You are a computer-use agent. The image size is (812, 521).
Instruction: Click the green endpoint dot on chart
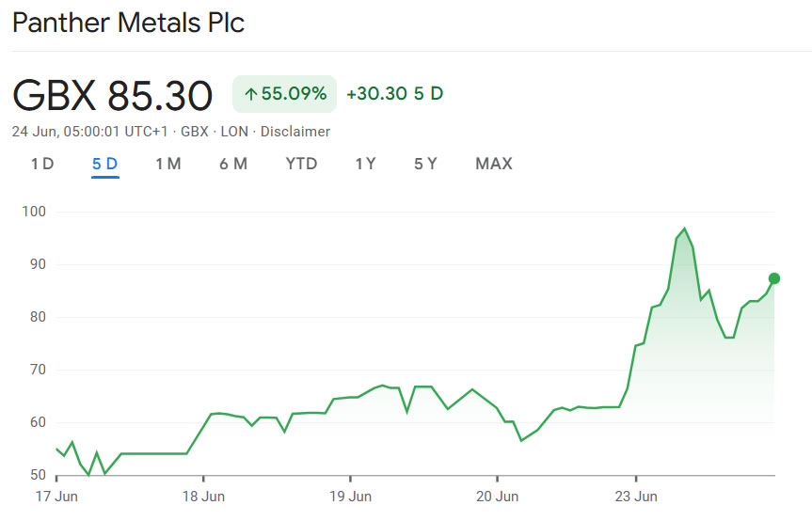[774, 278]
